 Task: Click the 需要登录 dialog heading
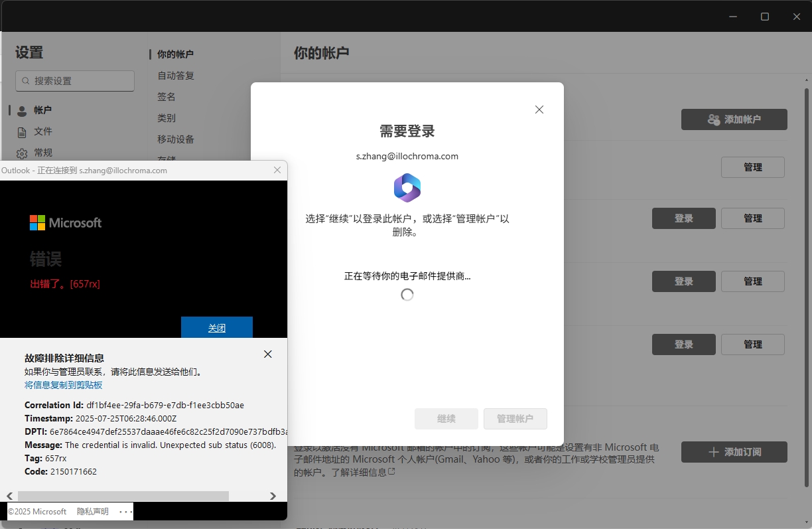coord(407,131)
